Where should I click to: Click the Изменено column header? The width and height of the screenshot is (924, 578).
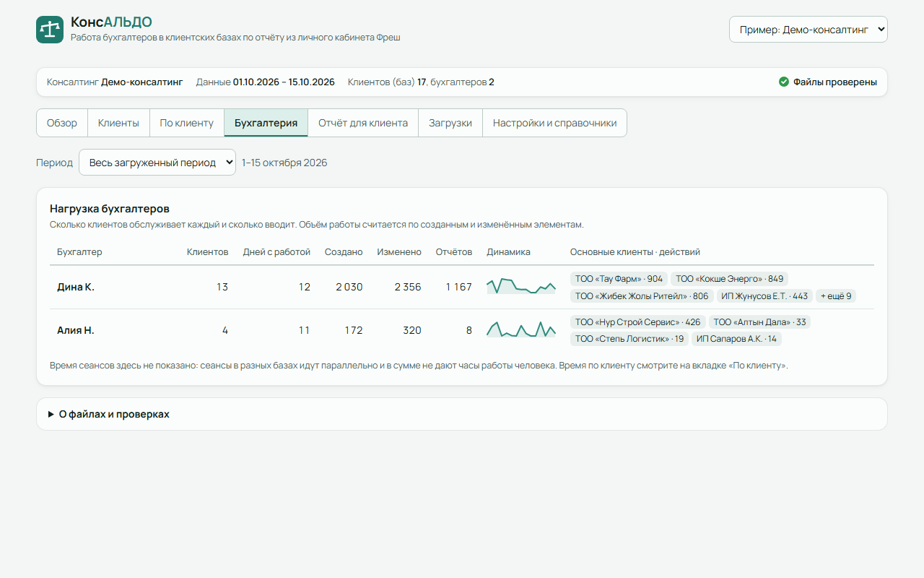click(399, 252)
